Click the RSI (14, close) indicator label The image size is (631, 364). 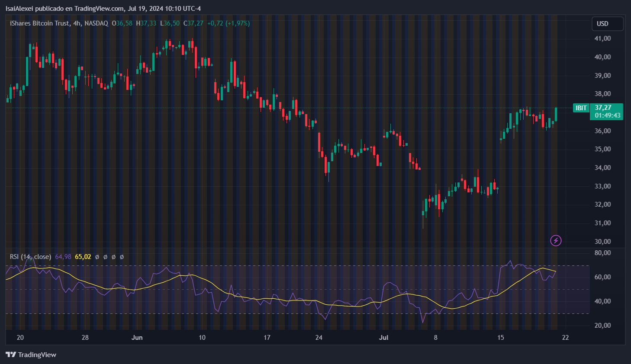point(30,257)
